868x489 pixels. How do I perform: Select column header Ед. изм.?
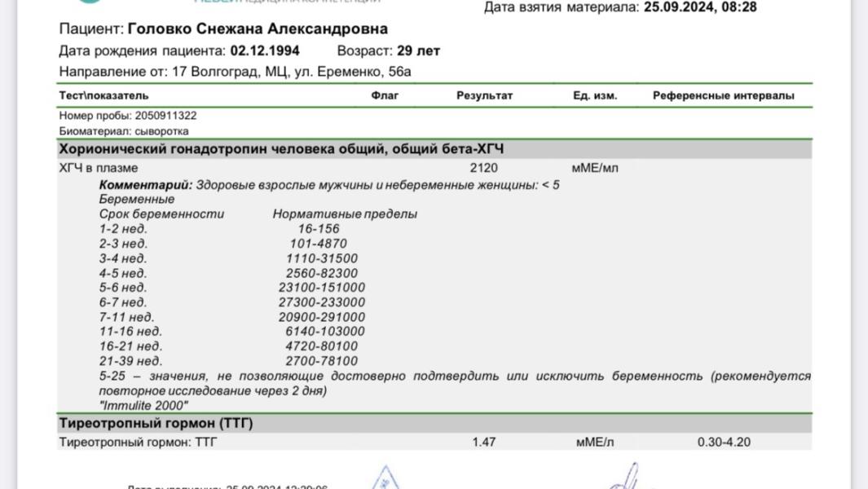coord(595,95)
